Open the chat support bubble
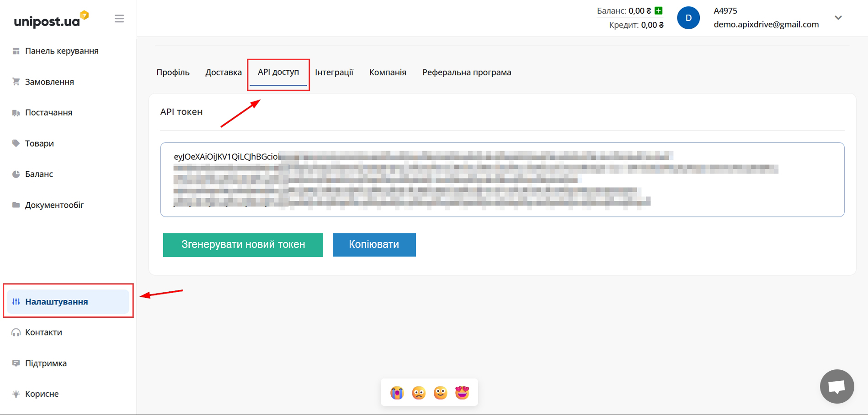The height and width of the screenshot is (415, 868). [836, 386]
